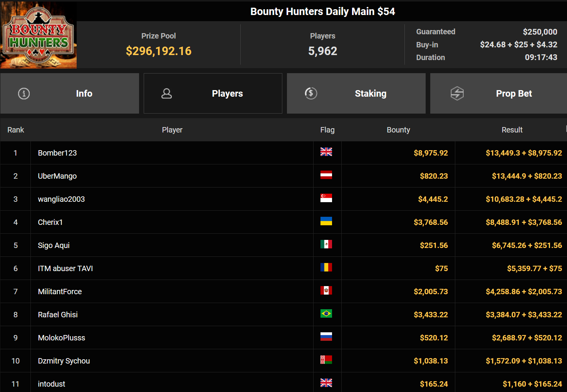The image size is (567, 392).
Task: Click the Staking dollar coin icon
Action: [x=311, y=93]
